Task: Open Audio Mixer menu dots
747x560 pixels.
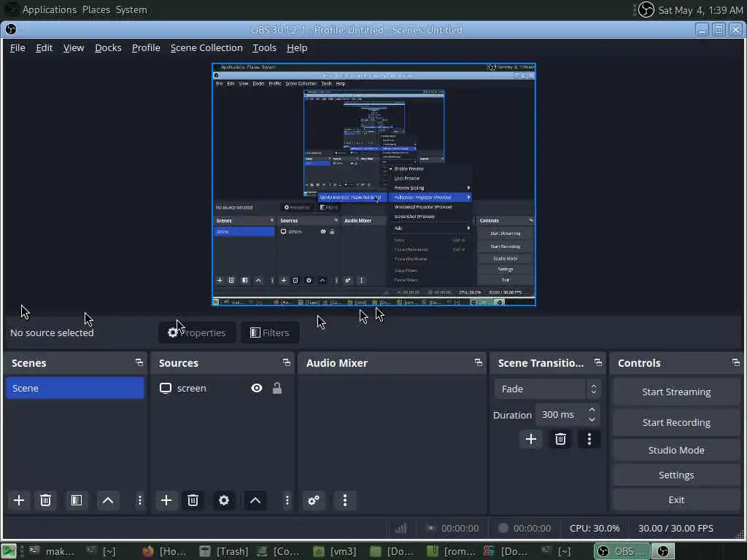Action: [x=345, y=500]
